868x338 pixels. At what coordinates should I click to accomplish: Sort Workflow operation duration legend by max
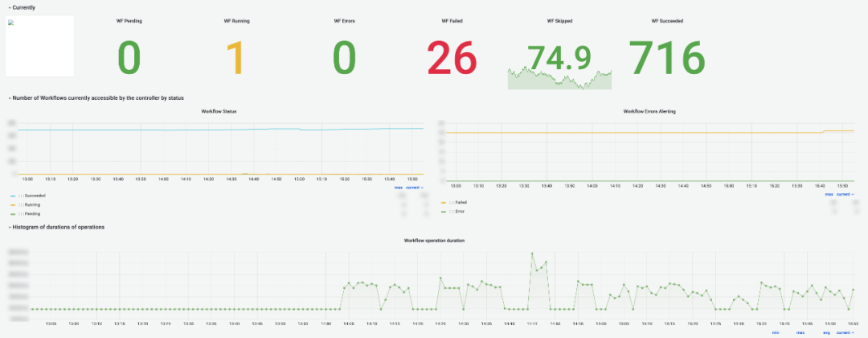[800, 333]
